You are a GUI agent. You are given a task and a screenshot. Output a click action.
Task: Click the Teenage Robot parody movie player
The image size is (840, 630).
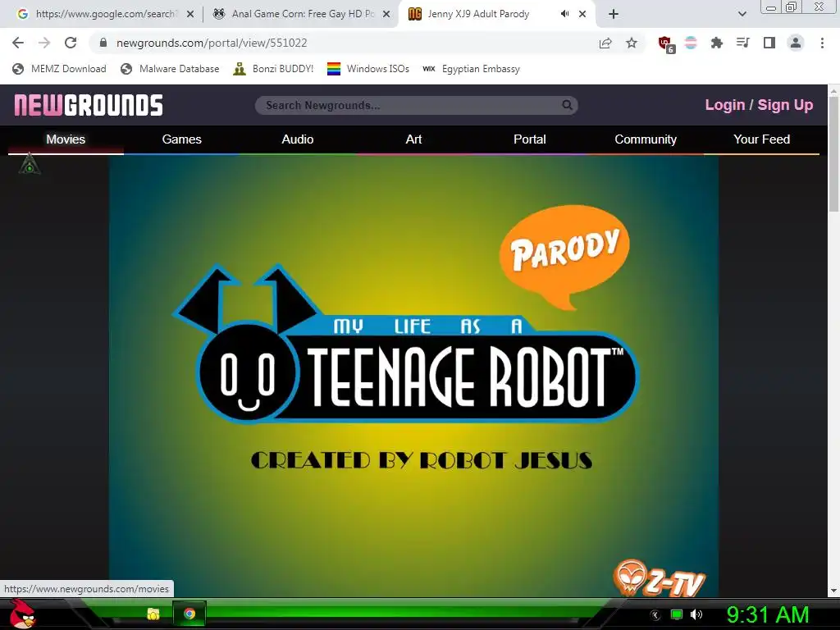point(413,375)
